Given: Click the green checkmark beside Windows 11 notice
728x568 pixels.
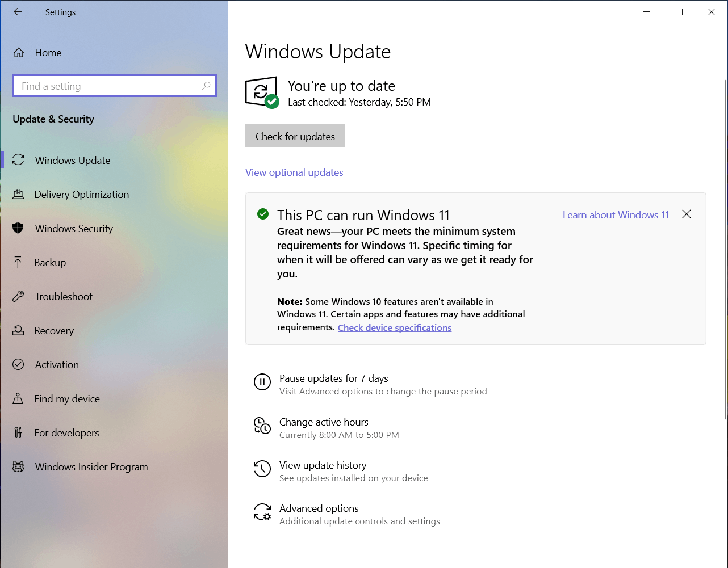Looking at the screenshot, I should [263, 214].
